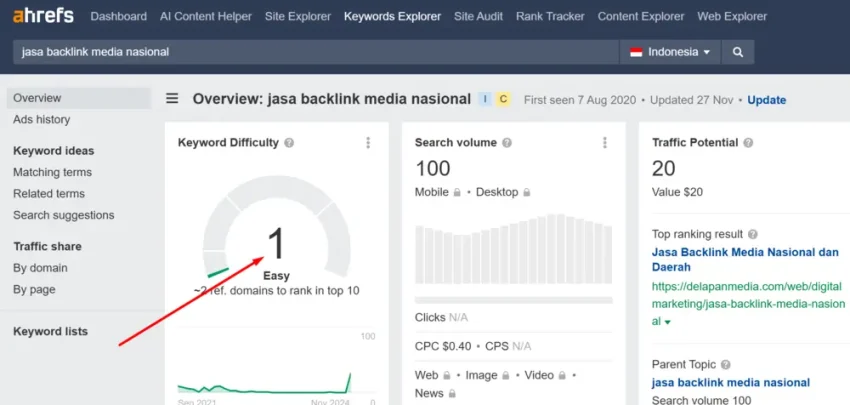The width and height of the screenshot is (850, 405).
Task: Click the search volume bar chart
Action: [513, 249]
